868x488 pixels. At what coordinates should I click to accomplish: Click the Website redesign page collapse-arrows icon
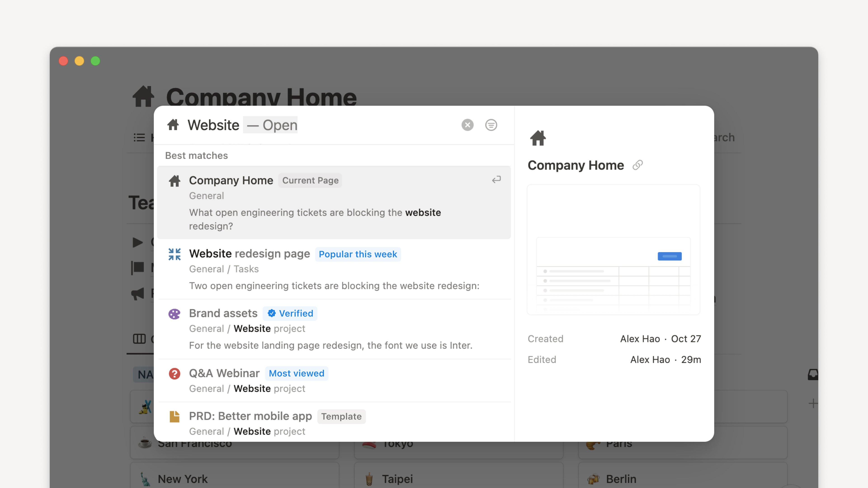click(175, 254)
